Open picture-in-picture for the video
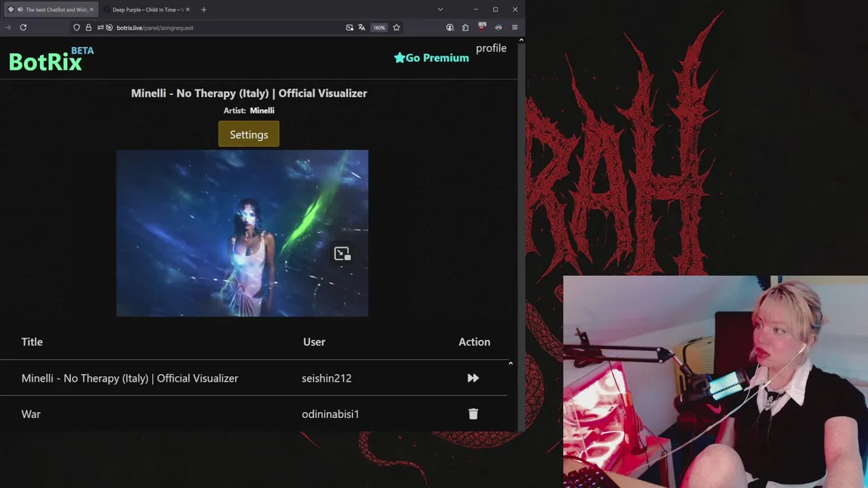This screenshot has width=868, height=488. (342, 253)
